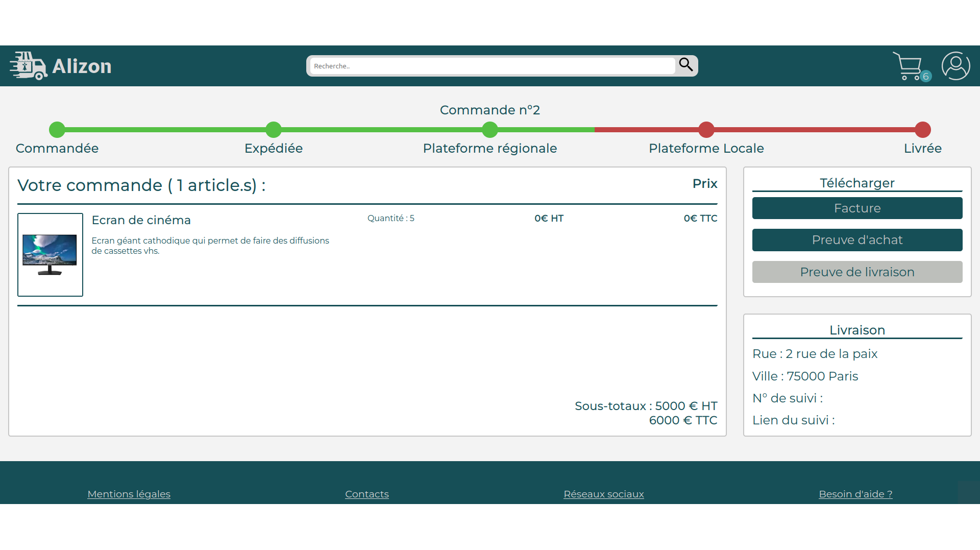This screenshot has width=980, height=550.
Task: Click the Plateforme régionale step dot
Action: [490, 130]
